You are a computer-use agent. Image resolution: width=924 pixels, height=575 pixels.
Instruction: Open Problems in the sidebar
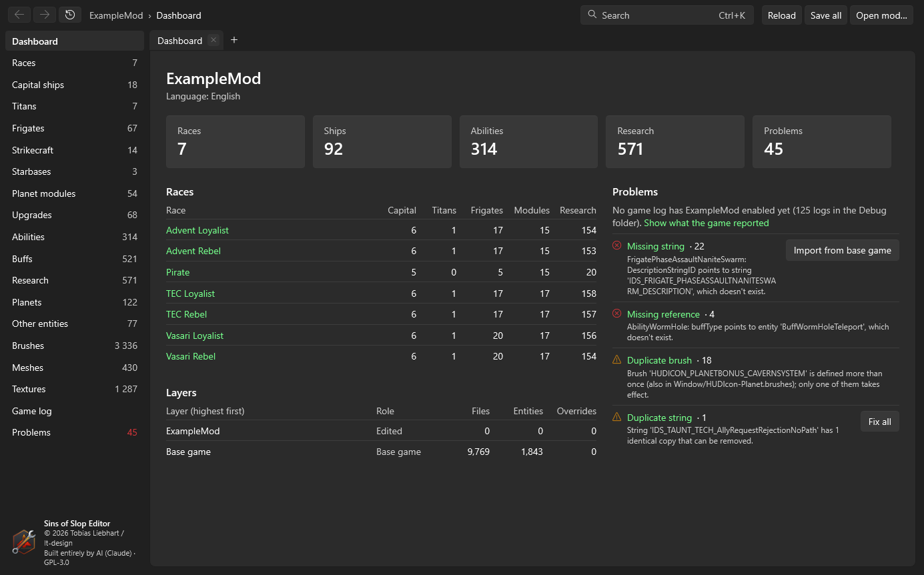coord(75,432)
